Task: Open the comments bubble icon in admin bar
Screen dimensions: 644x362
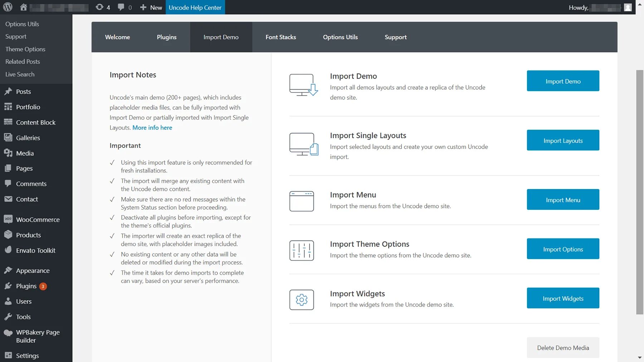Action: (x=121, y=7)
